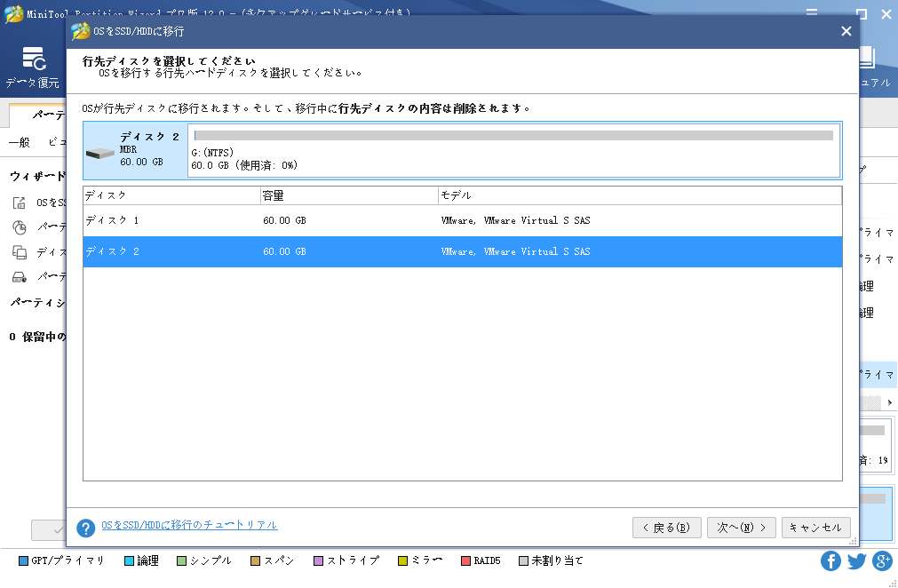Go back with the 戻る(B) button
Screen dimensions: 898x588
(x=667, y=528)
